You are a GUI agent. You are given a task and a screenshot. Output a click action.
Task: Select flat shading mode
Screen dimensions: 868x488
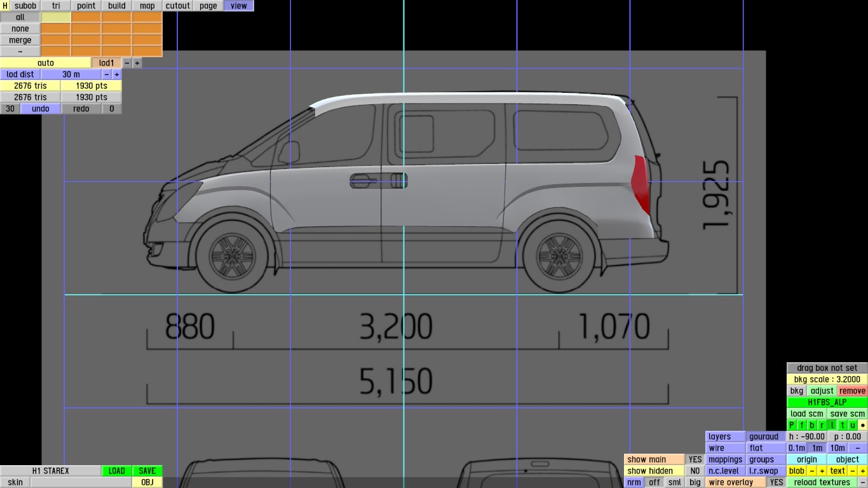point(766,448)
